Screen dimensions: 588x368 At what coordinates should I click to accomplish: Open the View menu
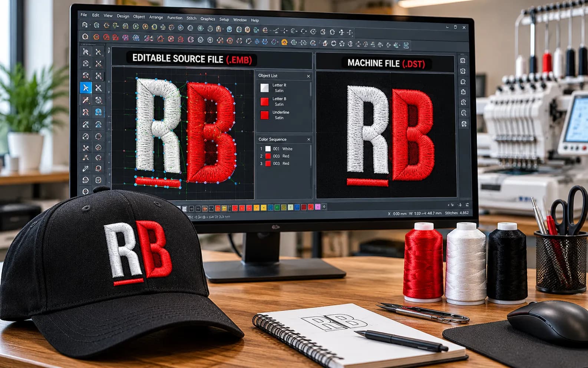click(108, 16)
